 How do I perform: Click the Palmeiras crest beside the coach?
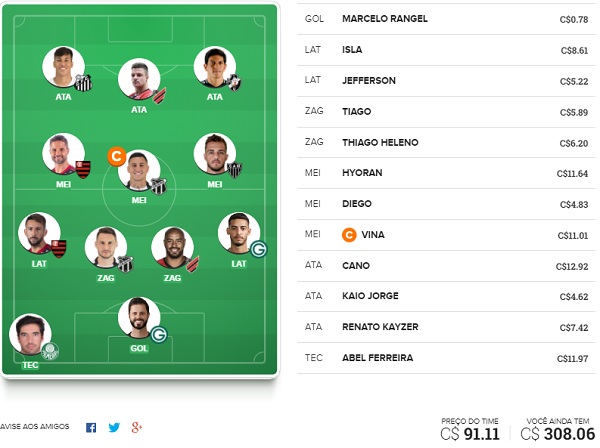(50, 351)
